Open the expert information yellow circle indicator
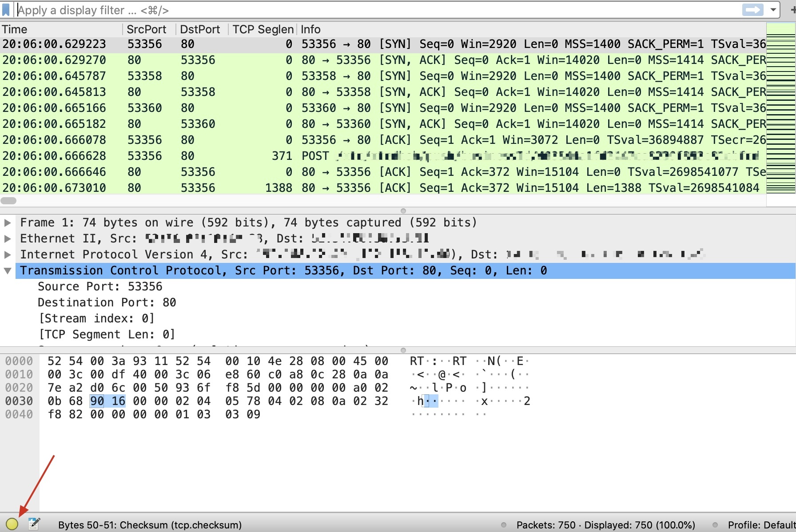The height and width of the screenshot is (532, 796). (12, 524)
